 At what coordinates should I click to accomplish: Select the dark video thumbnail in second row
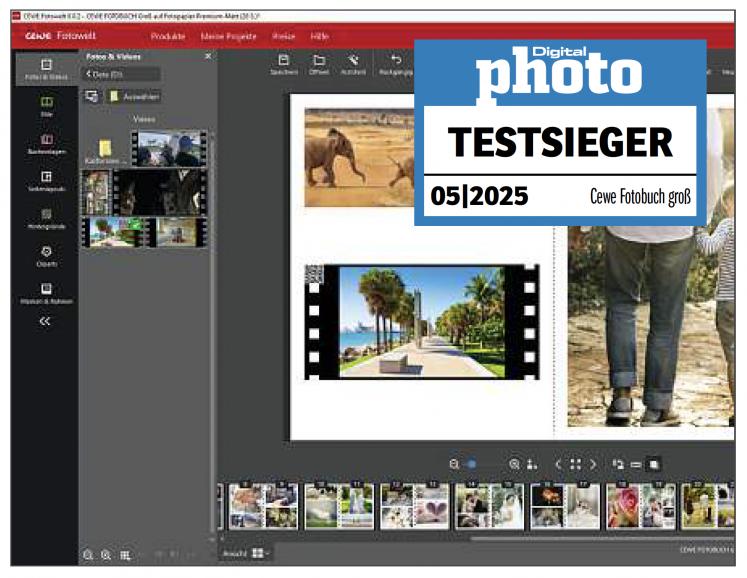[x=160, y=192]
